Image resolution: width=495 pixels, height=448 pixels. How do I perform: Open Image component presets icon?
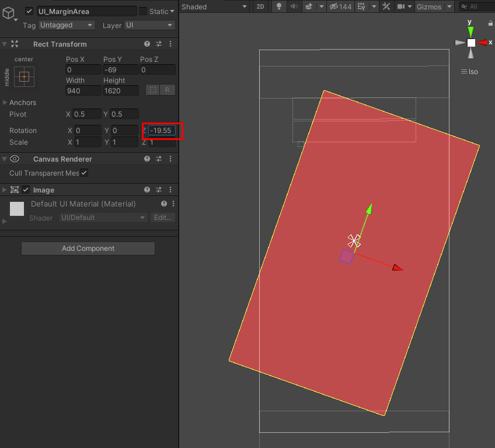click(x=159, y=190)
